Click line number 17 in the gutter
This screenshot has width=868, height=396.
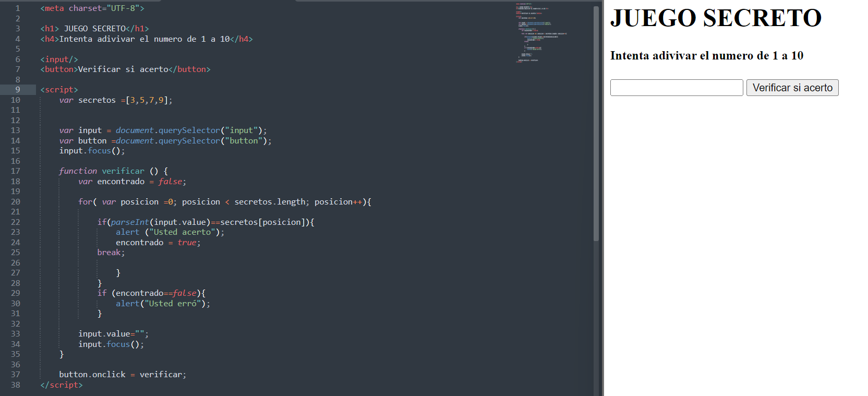[x=16, y=171]
